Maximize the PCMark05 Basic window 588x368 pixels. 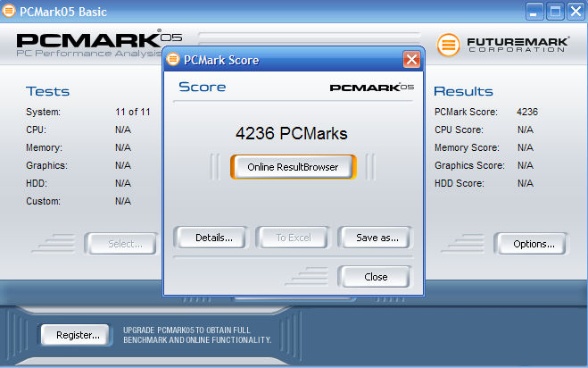pos(555,11)
